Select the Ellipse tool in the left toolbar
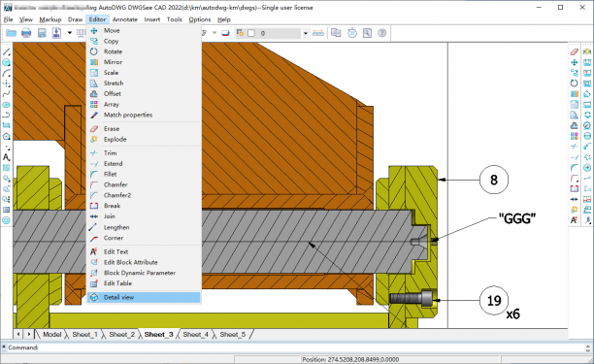The image size is (594, 364). pos(7,105)
